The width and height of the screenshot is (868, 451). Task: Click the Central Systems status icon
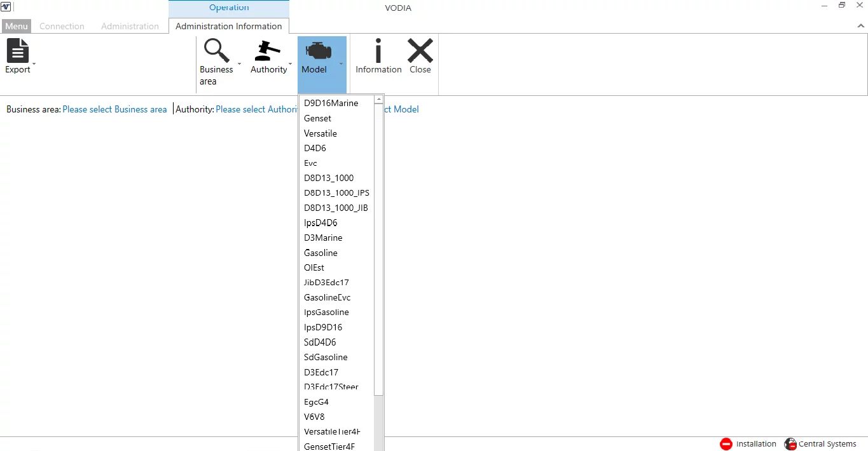[x=790, y=444]
